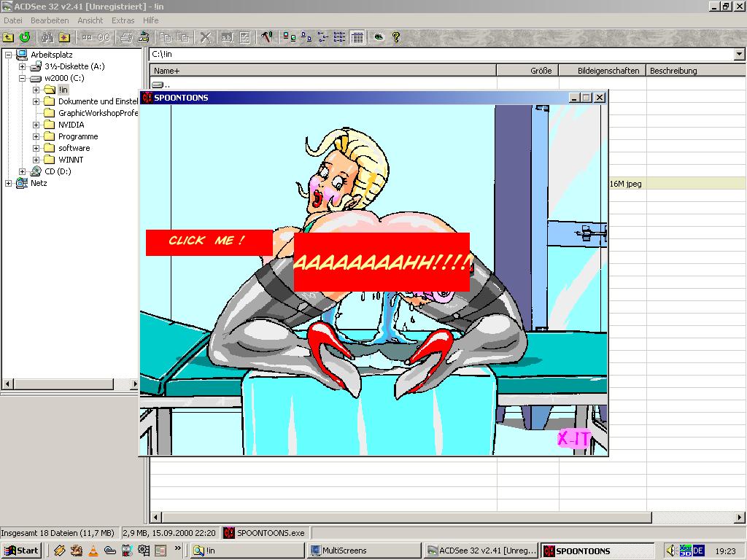Collapse the Arbeitsplatz tree node
This screenshot has width=747, height=560.
pos(9,55)
